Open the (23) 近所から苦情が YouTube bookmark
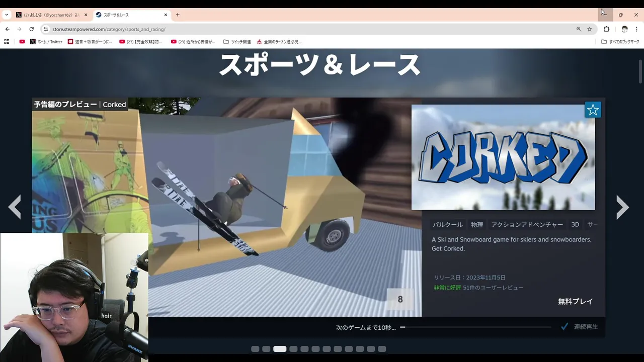644x362 pixels. coord(193,42)
